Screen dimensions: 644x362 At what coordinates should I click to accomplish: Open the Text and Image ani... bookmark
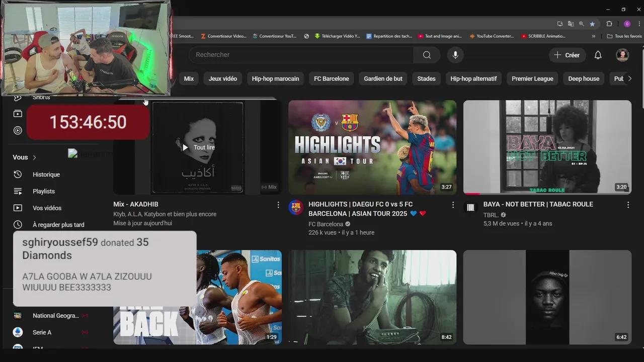(x=440, y=36)
